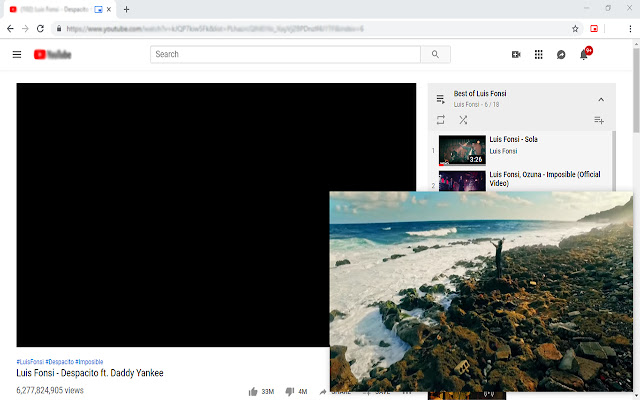Open Luis Fonsi, Ozuna - Imposible video

click(545, 179)
